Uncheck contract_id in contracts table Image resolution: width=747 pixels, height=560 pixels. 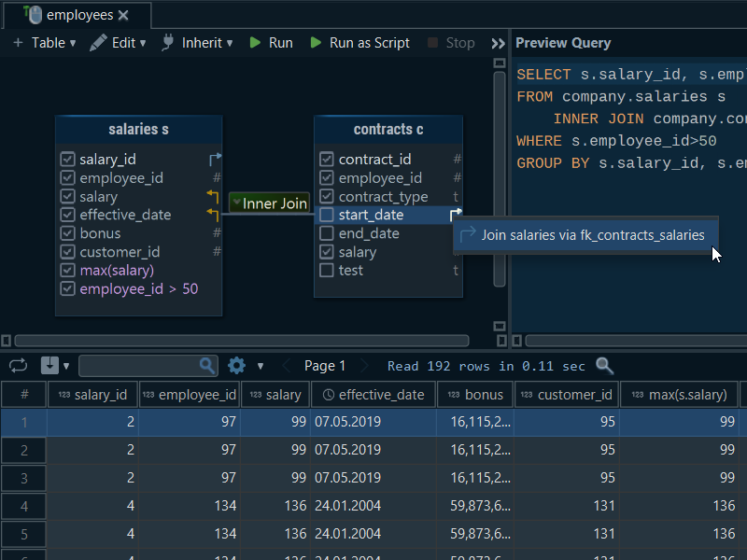[327, 159]
